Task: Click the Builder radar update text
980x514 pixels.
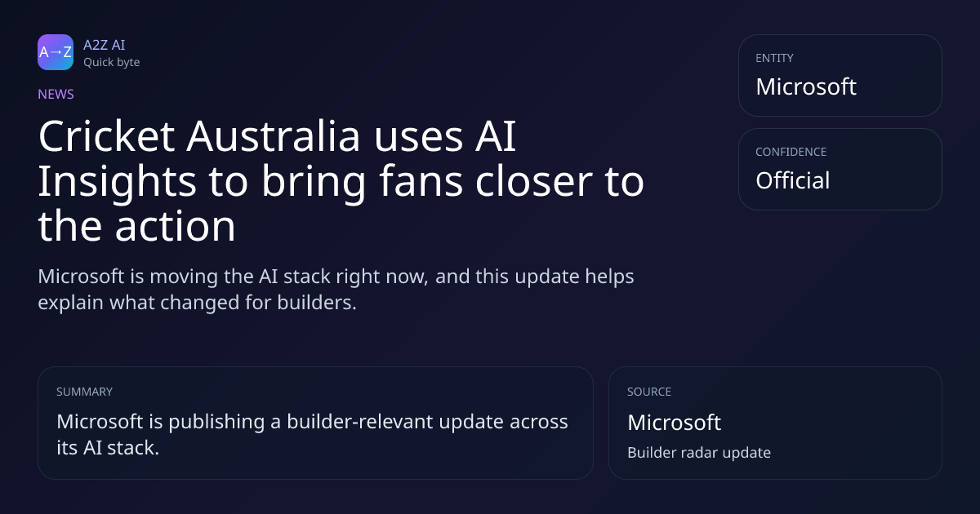Action: [x=698, y=452]
